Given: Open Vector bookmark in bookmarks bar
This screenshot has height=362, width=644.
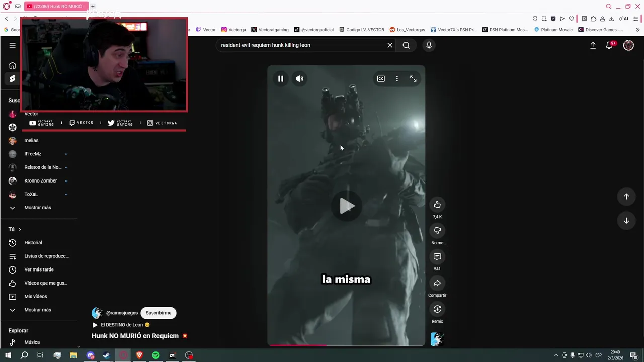Looking at the screenshot, I should (x=206, y=30).
